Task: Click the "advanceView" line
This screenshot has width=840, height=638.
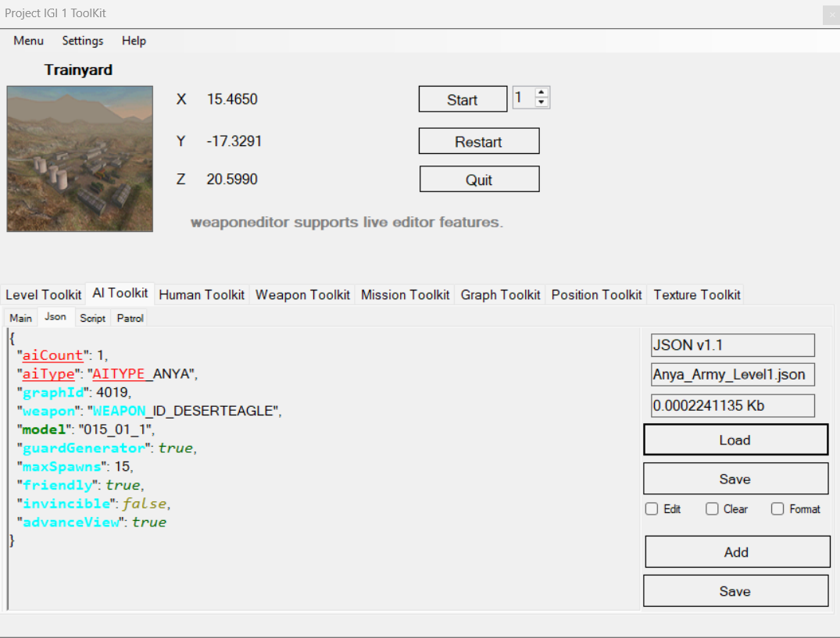Action: click(x=91, y=522)
